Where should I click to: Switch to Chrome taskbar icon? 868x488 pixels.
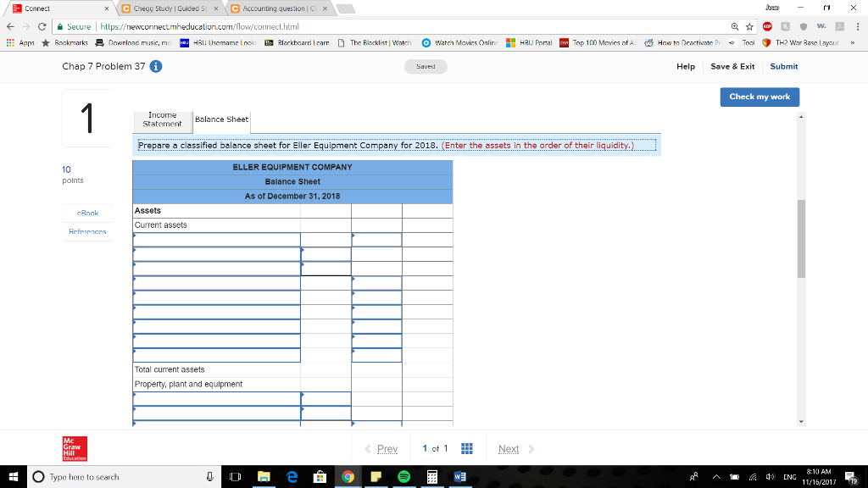348,477
